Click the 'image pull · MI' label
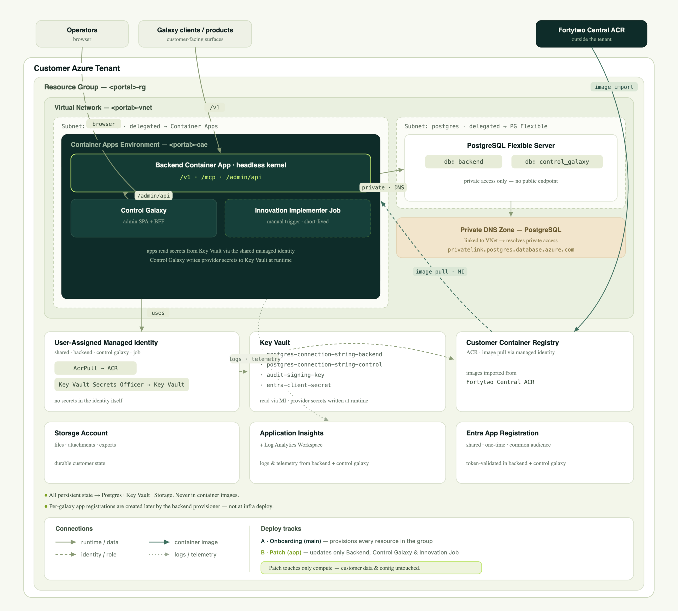The width and height of the screenshot is (683, 616). 440,272
